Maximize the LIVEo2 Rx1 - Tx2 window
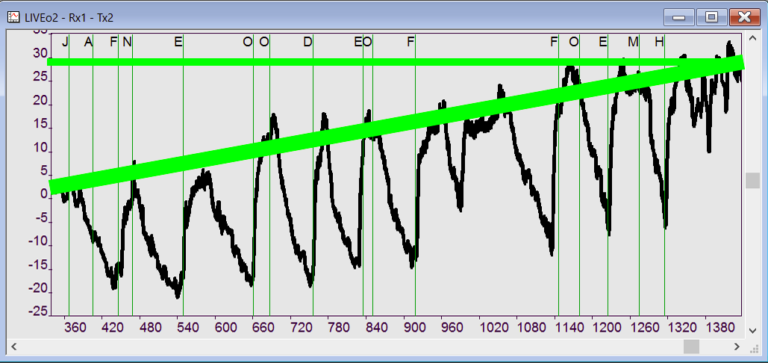Screen dimensions: 768x363 point(711,18)
